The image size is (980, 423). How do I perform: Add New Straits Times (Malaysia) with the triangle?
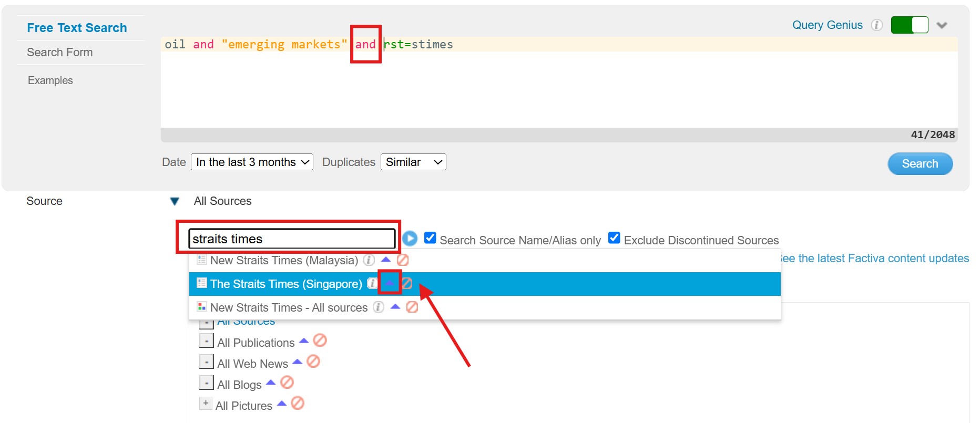point(386,260)
